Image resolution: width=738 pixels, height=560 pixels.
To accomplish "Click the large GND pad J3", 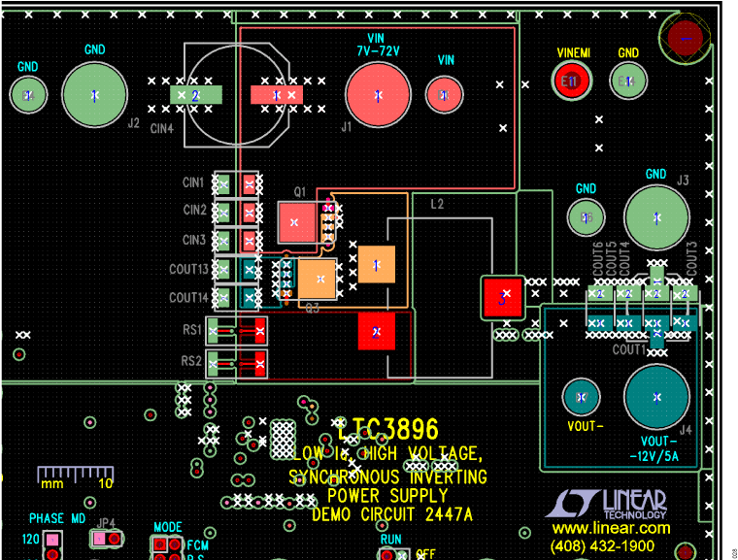I will click(x=656, y=217).
